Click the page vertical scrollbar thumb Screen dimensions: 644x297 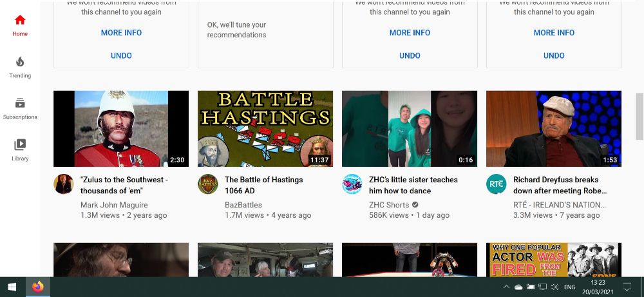tap(639, 117)
